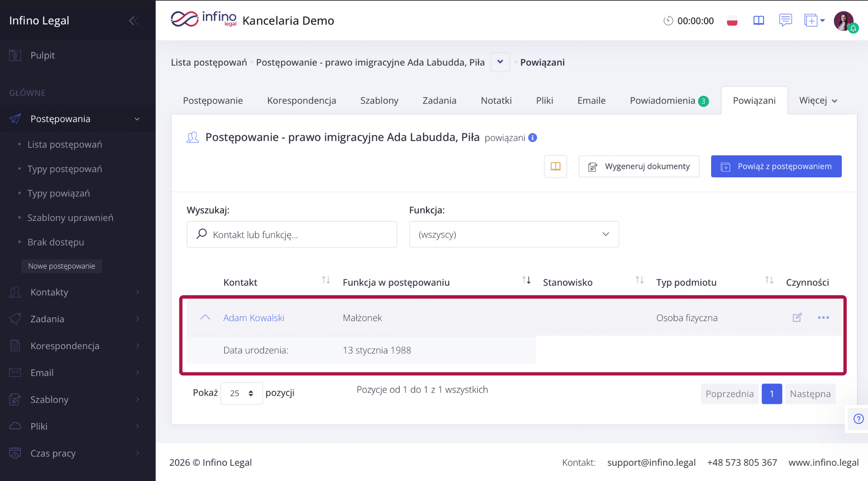Open the Więcej tab dropdown
The image size is (868, 481).
click(818, 101)
